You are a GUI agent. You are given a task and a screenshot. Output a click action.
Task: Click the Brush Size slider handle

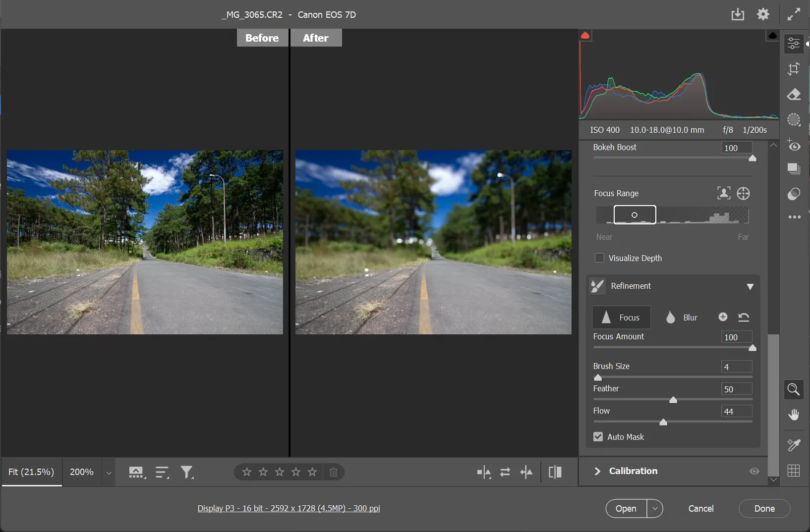[x=598, y=377]
